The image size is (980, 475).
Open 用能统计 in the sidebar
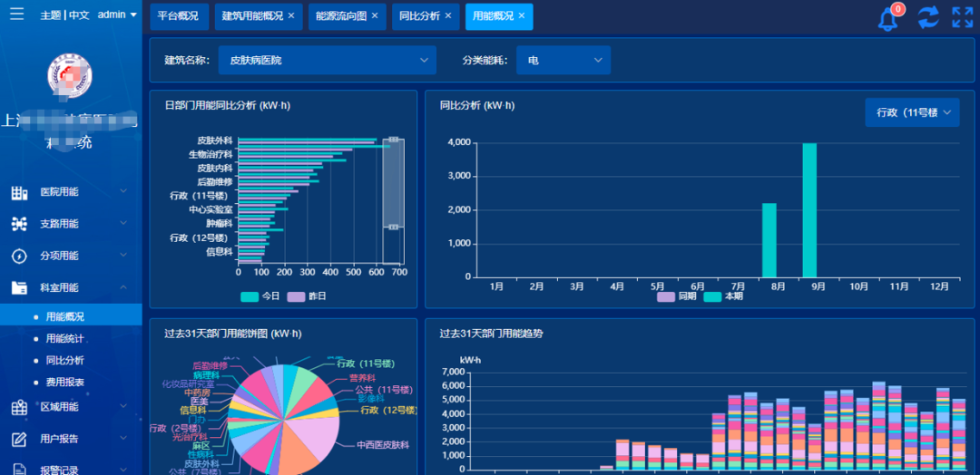(64, 339)
